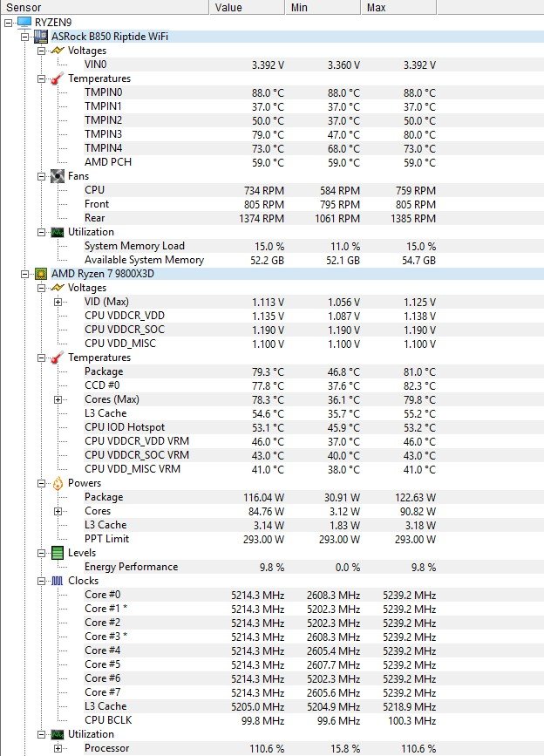The width and height of the screenshot is (544, 756).
Task: Expand the Processor utilization entry
Action: [58, 748]
